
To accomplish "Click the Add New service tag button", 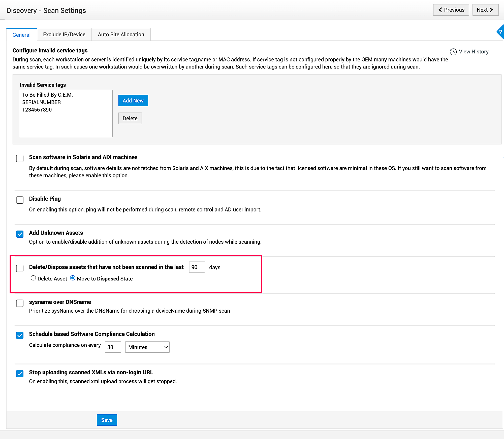I will click(133, 101).
